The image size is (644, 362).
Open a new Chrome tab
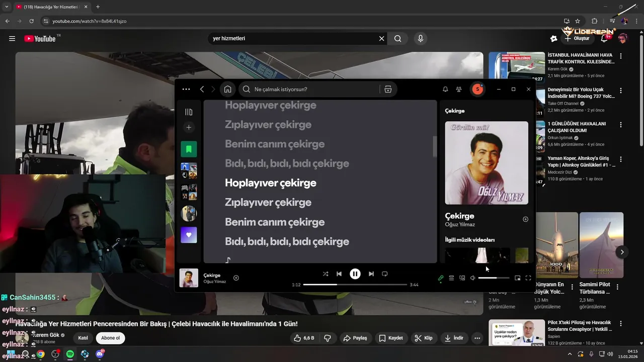click(x=98, y=7)
